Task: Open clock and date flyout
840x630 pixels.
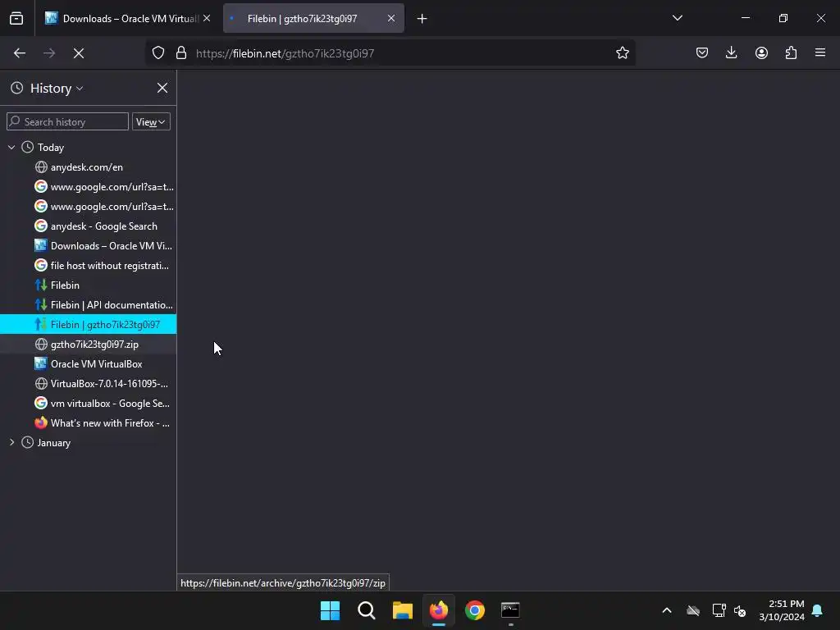Action: (782, 610)
